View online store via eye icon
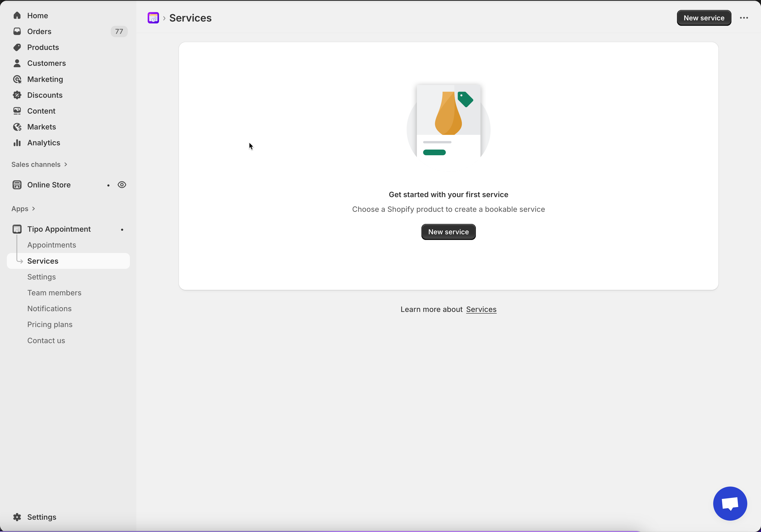 (122, 185)
